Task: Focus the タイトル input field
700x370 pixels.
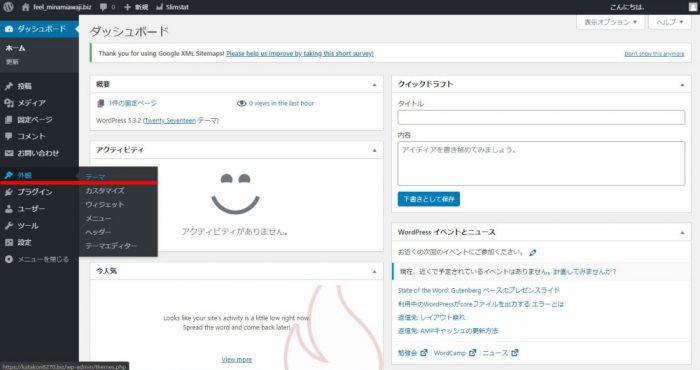Action: (541, 117)
